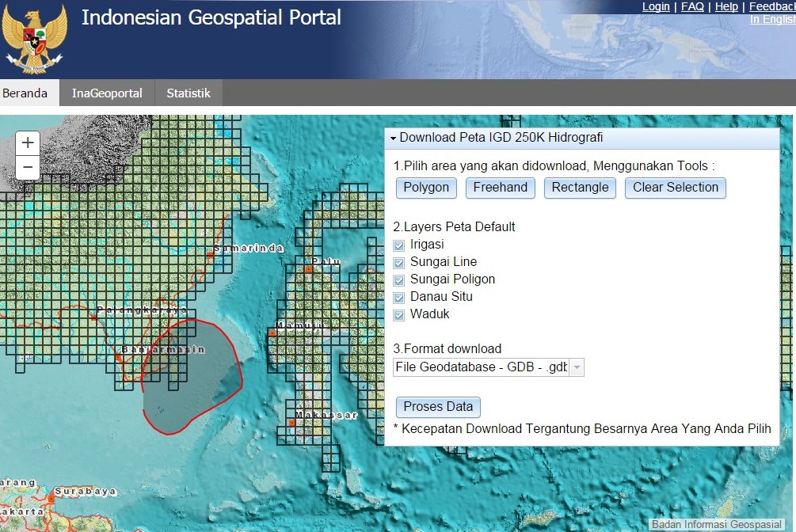
Task: Disable the Sungai Poligon layer
Action: click(x=398, y=280)
